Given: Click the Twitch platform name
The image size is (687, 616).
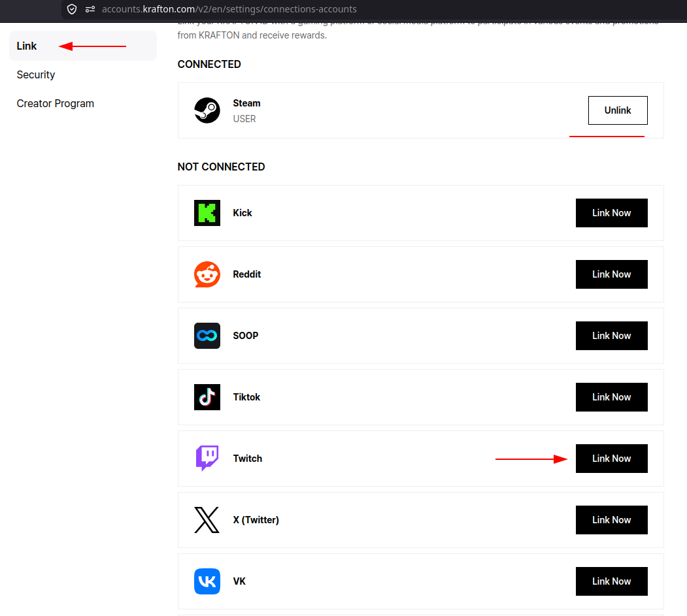Looking at the screenshot, I should point(248,459).
